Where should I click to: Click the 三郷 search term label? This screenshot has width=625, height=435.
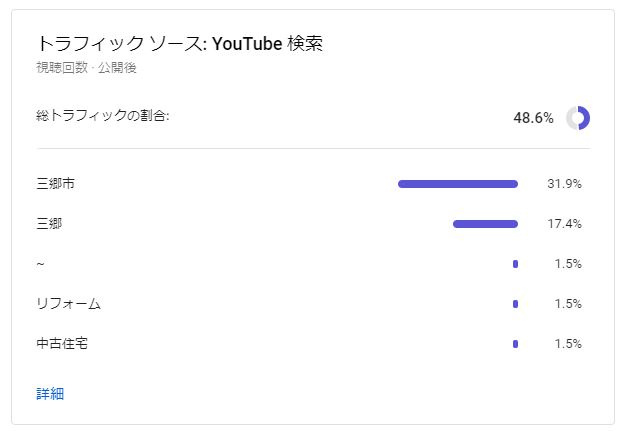pos(49,224)
